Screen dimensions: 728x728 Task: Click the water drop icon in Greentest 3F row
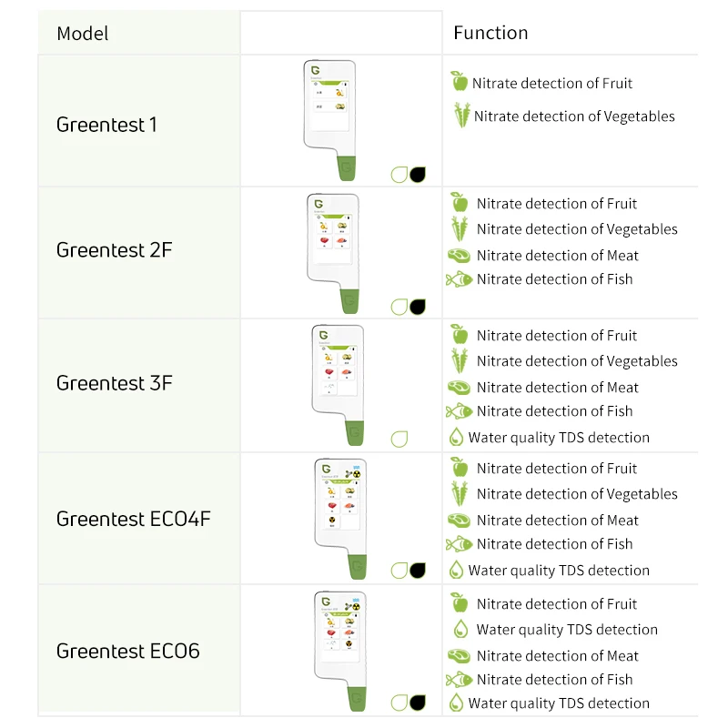tap(457, 437)
